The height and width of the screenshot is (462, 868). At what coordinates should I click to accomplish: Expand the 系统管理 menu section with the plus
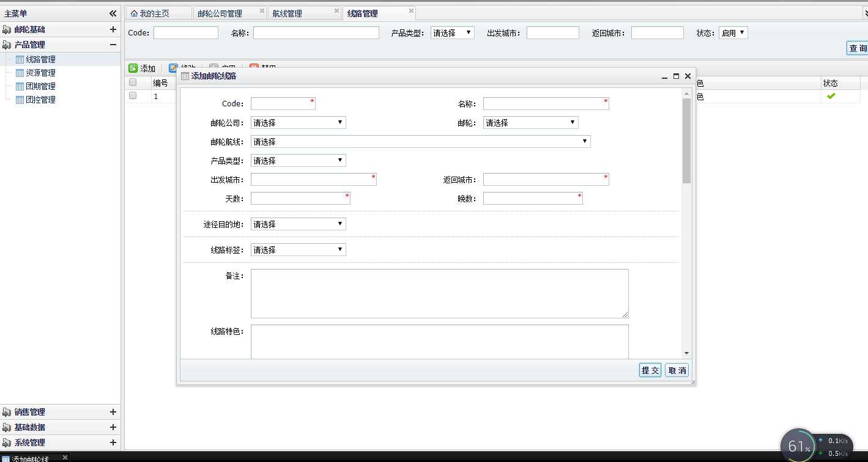tap(113, 442)
